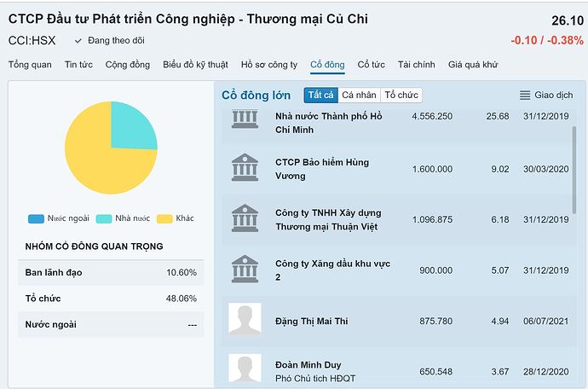Toggle the Đang theo dõi checkmark

78,40
